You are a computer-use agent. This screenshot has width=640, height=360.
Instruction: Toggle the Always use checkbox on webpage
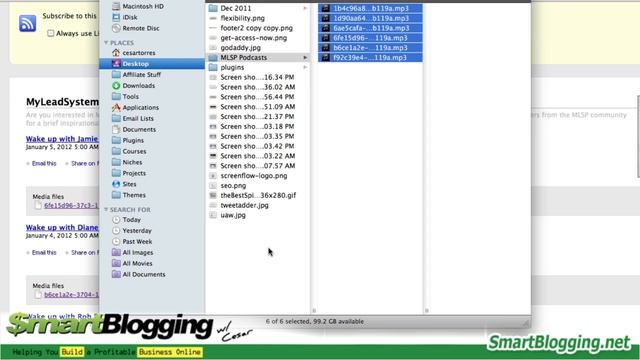tap(51, 33)
